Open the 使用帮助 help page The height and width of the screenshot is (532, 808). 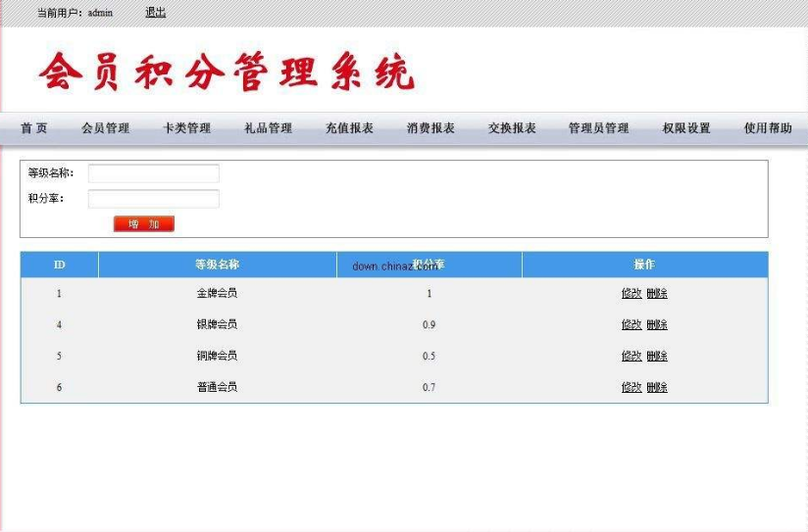(768, 128)
